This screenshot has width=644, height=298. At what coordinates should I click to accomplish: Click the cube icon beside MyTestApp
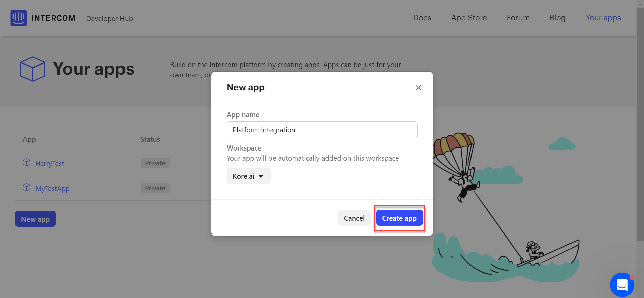point(27,188)
